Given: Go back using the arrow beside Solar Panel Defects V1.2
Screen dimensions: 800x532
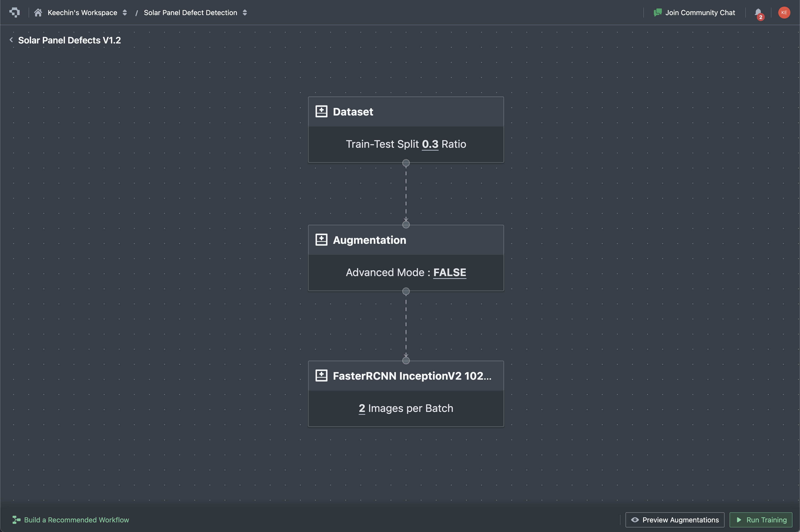Looking at the screenshot, I should (11, 40).
